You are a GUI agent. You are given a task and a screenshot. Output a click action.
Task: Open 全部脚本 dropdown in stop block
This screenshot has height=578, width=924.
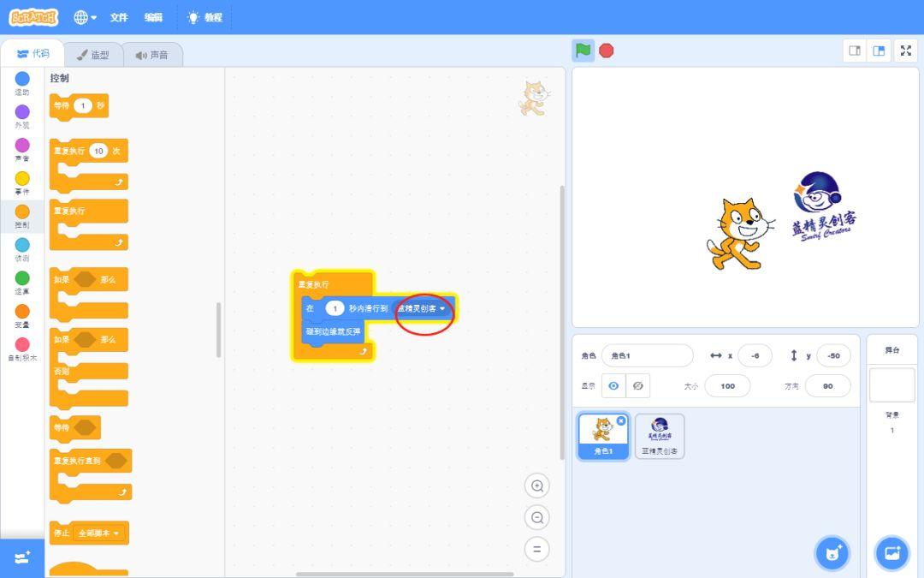[x=98, y=533]
